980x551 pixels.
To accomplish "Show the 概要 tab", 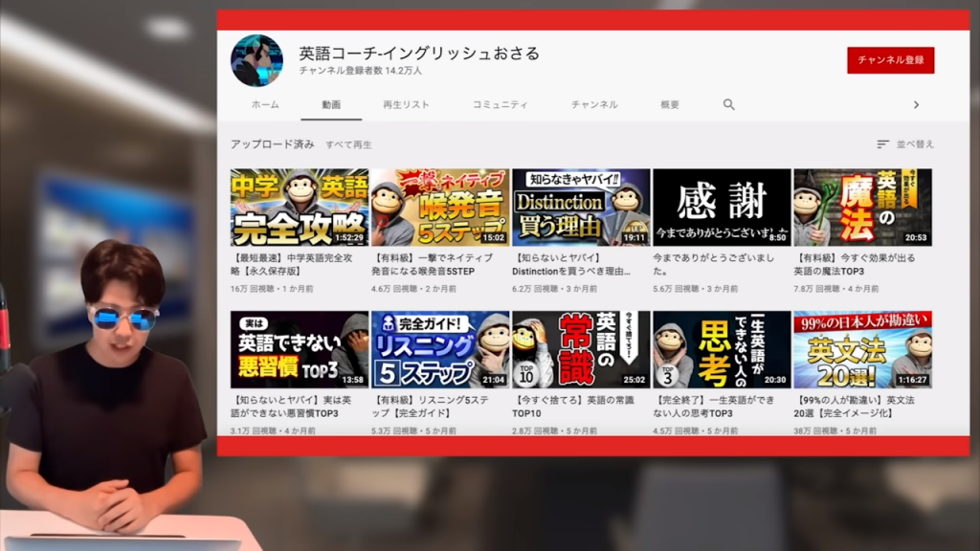I will [670, 104].
